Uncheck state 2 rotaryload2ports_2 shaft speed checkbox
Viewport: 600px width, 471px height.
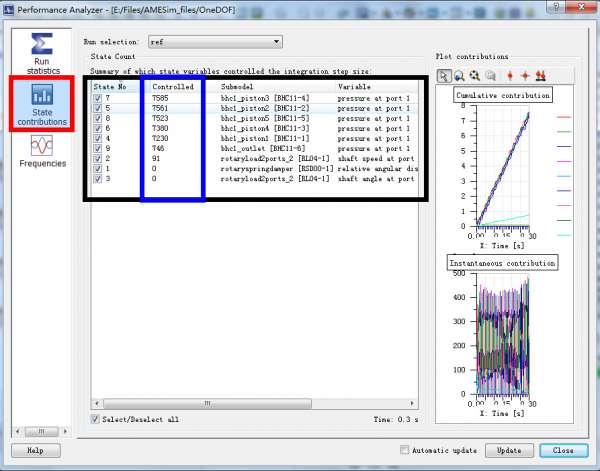(x=97, y=158)
